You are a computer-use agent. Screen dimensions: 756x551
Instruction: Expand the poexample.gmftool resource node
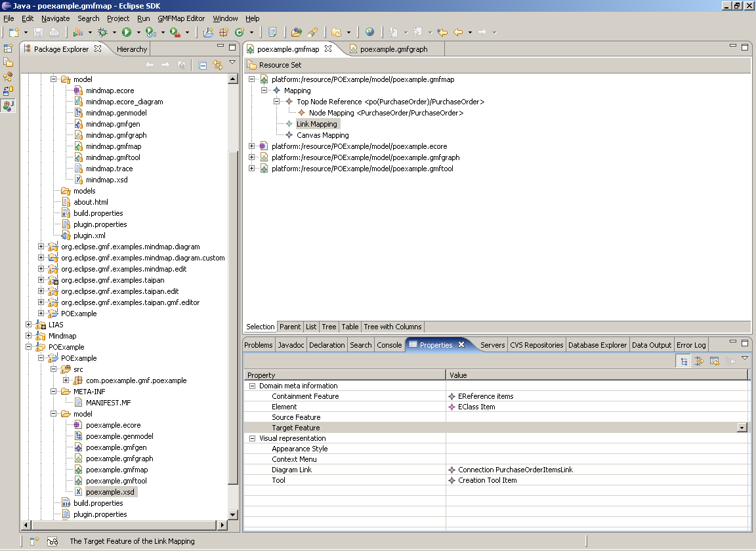[251, 168]
